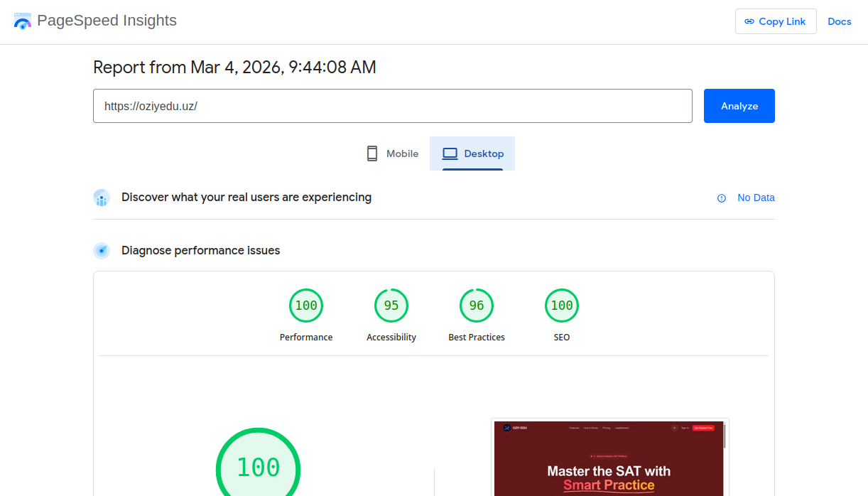Viewport: 868px width, 496px height.
Task: Open the Docs link
Action: 839,21
